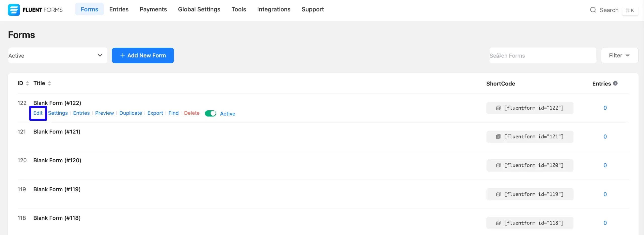
Task: Open the Active status dropdown
Action: pyautogui.click(x=58, y=56)
